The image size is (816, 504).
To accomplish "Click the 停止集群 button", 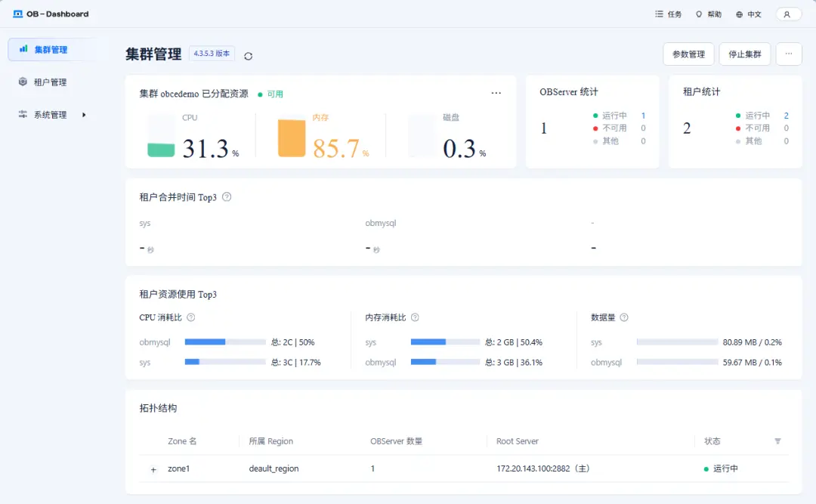I will pos(744,54).
